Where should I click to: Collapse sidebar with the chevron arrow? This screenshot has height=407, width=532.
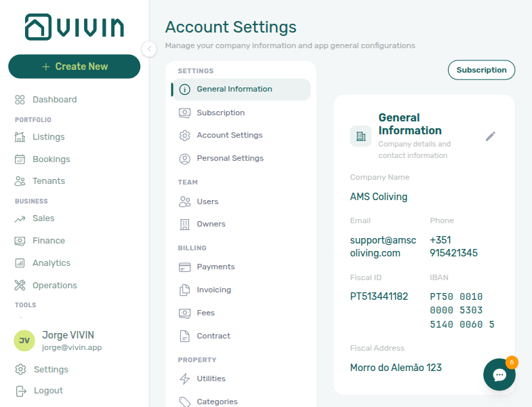point(149,49)
